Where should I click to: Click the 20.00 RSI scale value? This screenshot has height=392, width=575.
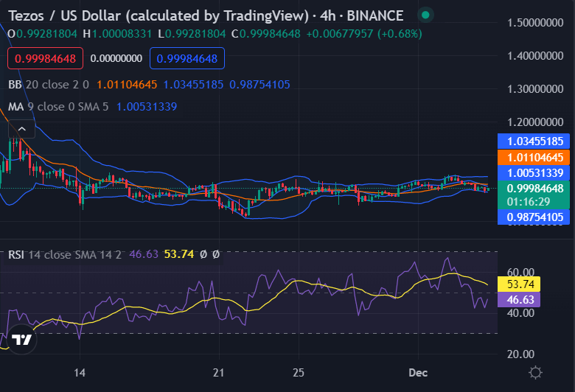click(x=520, y=354)
